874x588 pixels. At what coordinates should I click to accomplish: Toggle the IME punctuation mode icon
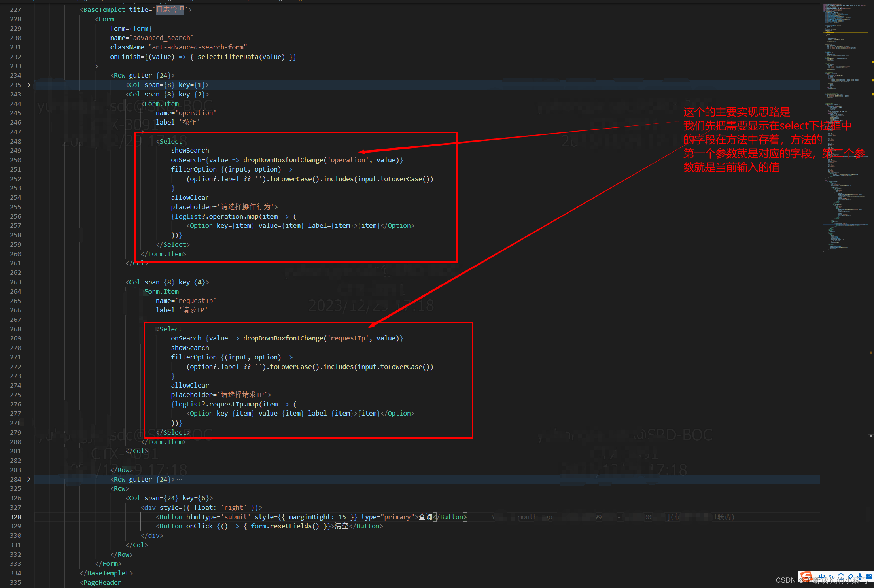tap(831, 577)
